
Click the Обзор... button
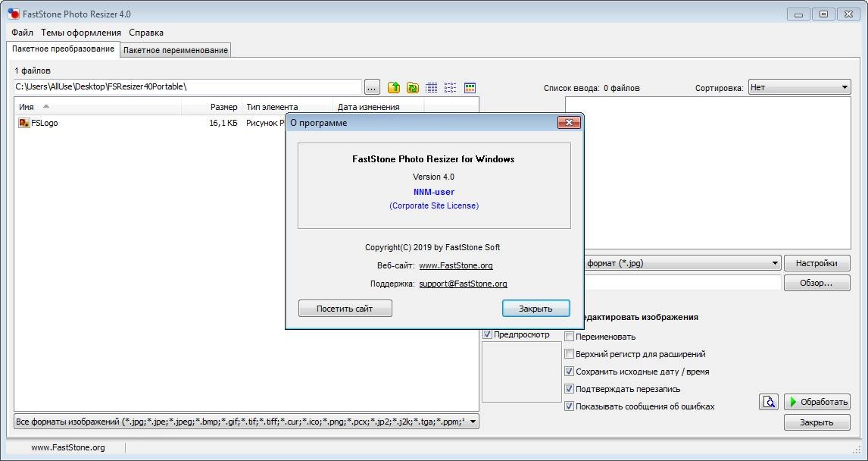816,283
